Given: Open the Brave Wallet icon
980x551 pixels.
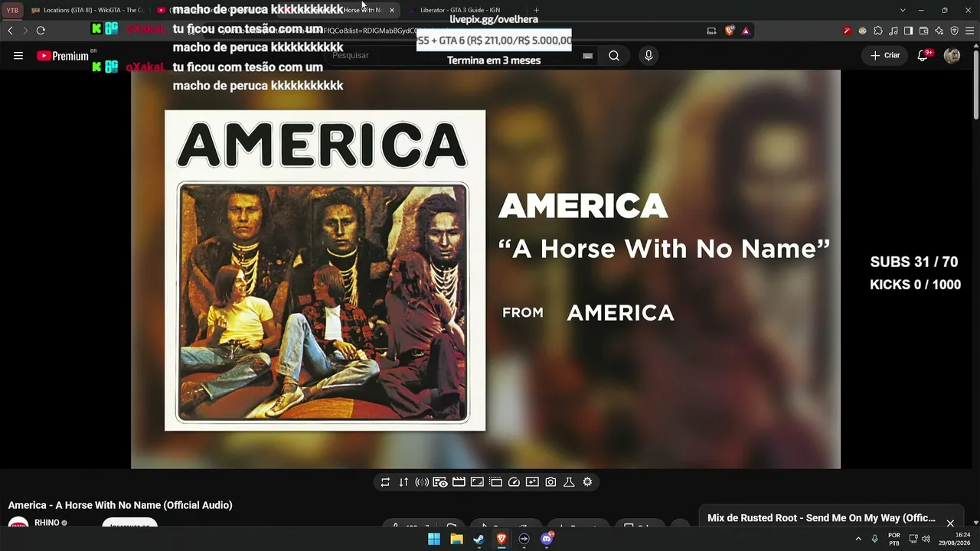Looking at the screenshot, I should click(x=923, y=31).
